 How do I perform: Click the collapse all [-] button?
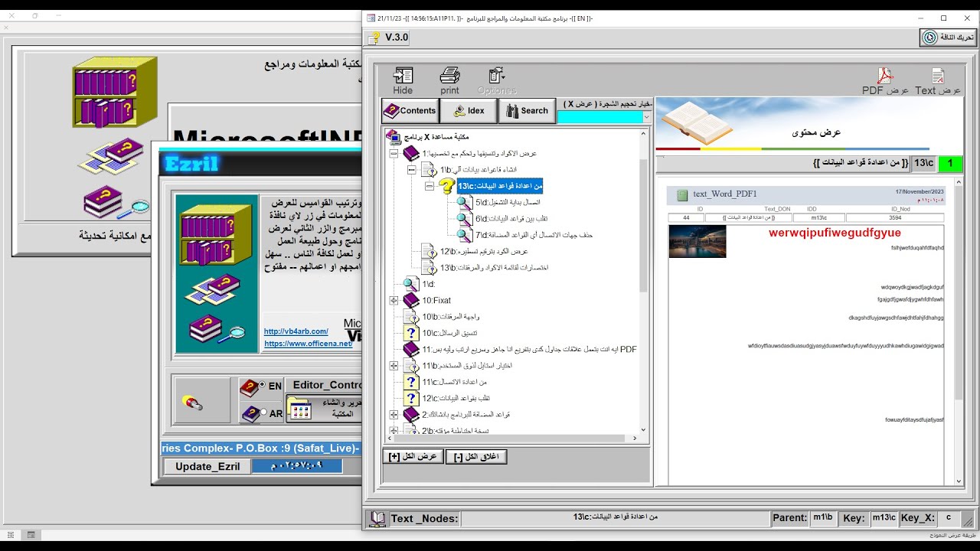476,456
